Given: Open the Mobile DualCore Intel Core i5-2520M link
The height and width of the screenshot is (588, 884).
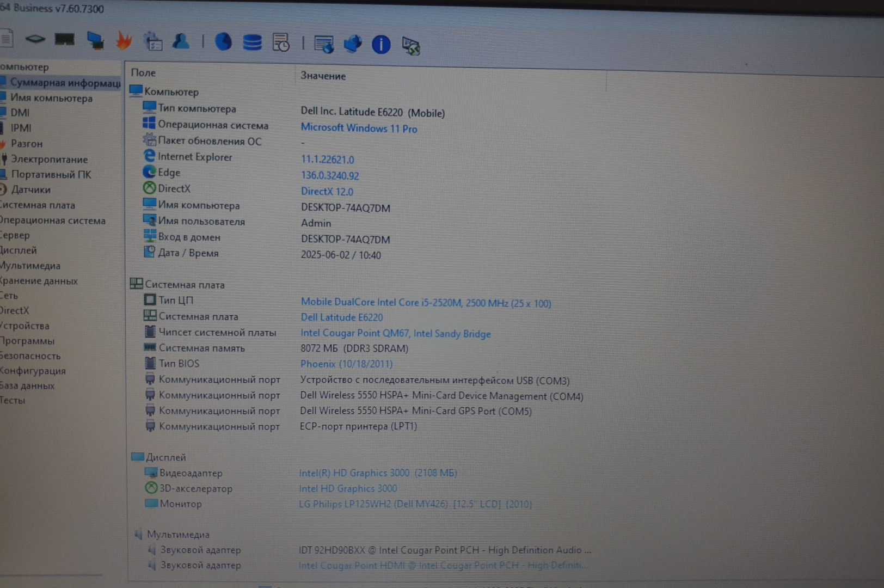Looking at the screenshot, I should [x=426, y=303].
